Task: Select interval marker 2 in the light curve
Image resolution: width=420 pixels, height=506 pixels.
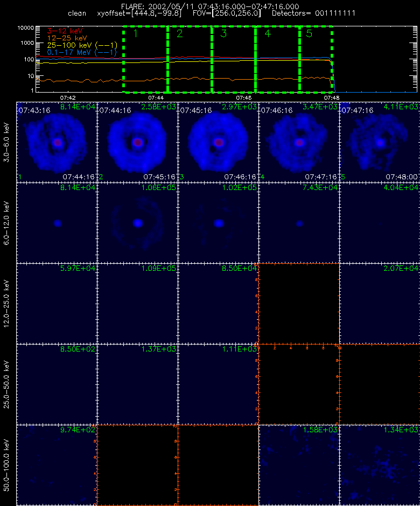Action: click(x=180, y=33)
